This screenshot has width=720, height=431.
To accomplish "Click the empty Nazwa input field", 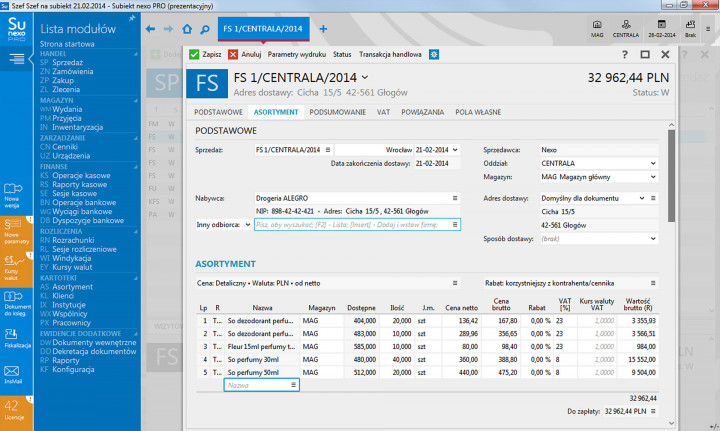I will [x=258, y=384].
